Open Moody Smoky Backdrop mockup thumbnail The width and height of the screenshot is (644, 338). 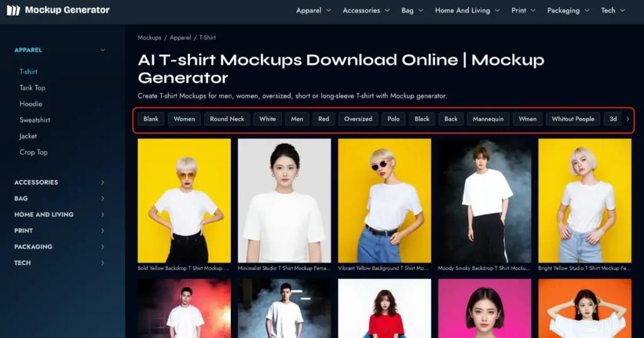(484, 200)
